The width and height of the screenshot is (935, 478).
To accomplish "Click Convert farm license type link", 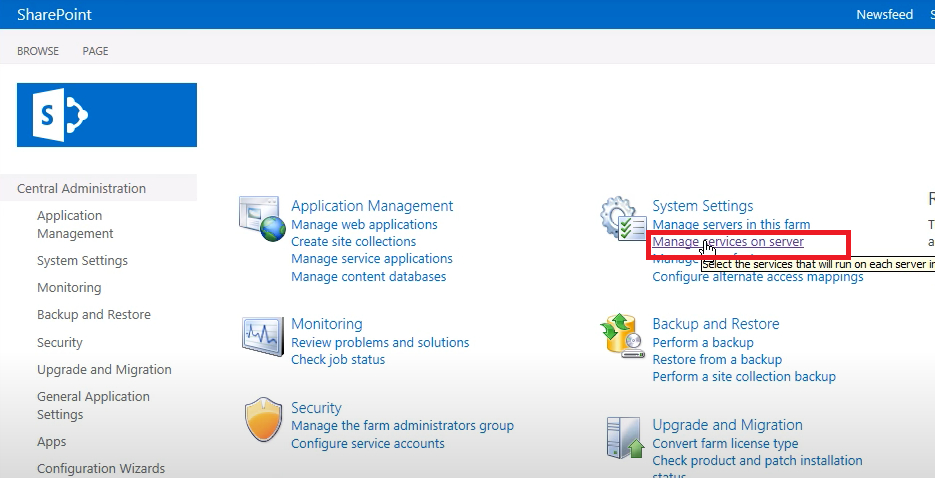I will pos(725,443).
